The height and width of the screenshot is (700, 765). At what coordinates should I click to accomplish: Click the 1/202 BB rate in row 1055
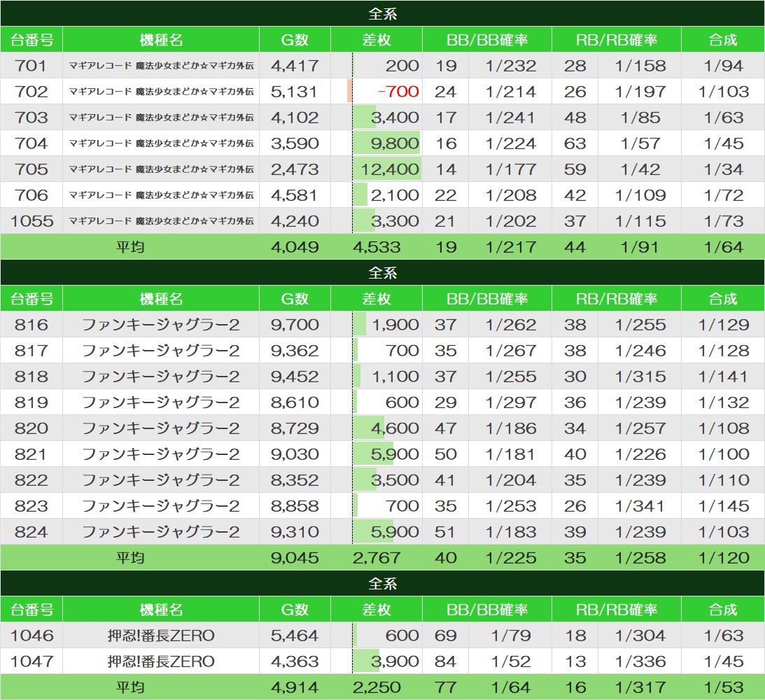pos(511,220)
